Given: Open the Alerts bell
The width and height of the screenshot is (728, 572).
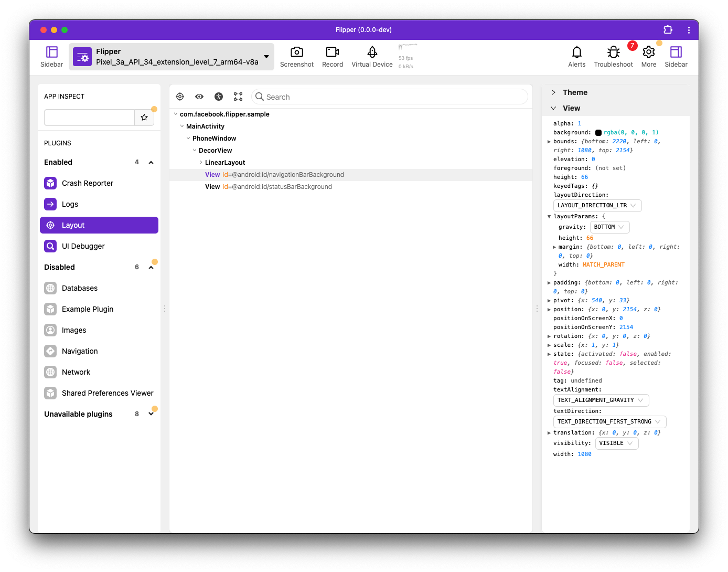Looking at the screenshot, I should click(x=576, y=57).
